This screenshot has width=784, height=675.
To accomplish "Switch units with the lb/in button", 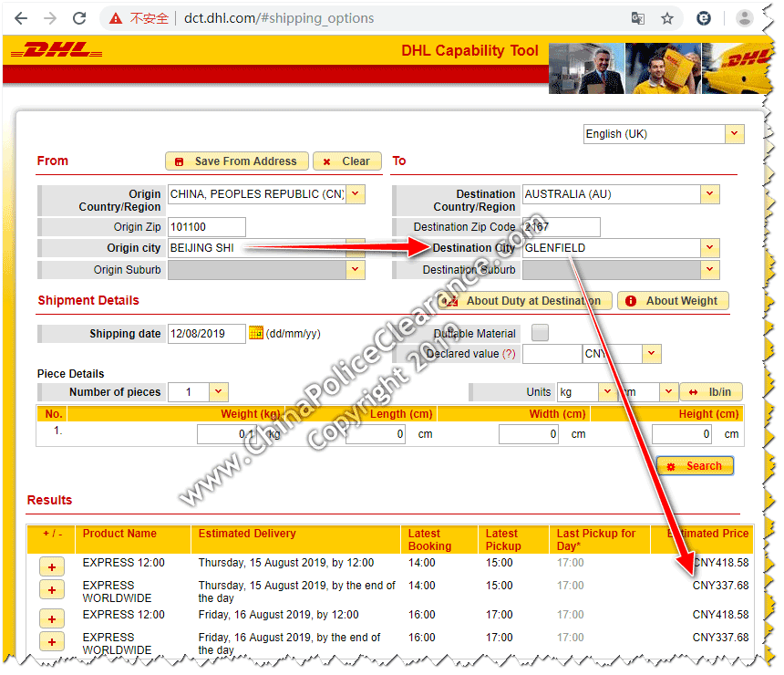I will 711,392.
